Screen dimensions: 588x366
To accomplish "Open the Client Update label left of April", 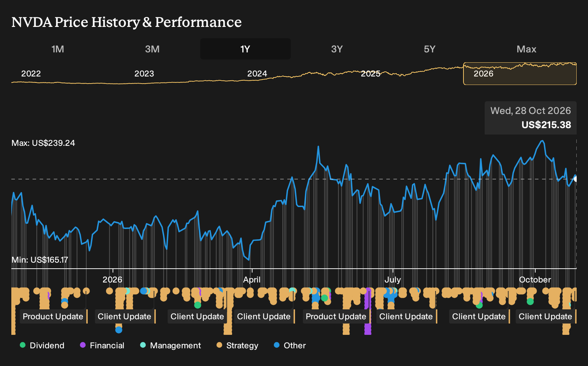I will tap(197, 316).
